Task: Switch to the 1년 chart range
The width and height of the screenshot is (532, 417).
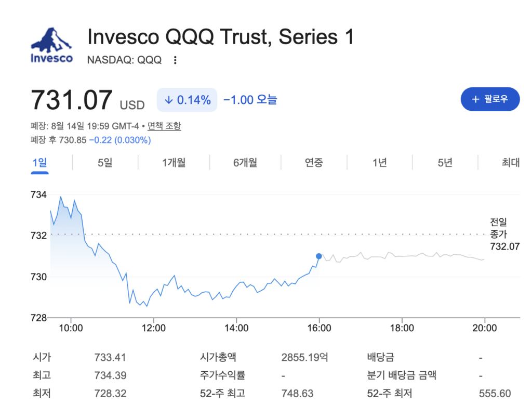Action: point(380,163)
